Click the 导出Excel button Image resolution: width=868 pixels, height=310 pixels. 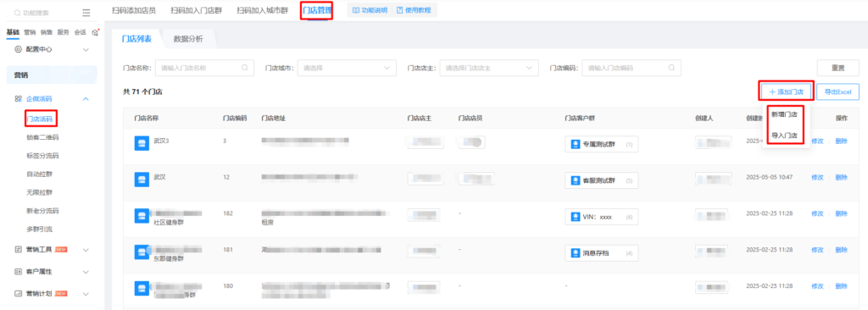click(837, 91)
